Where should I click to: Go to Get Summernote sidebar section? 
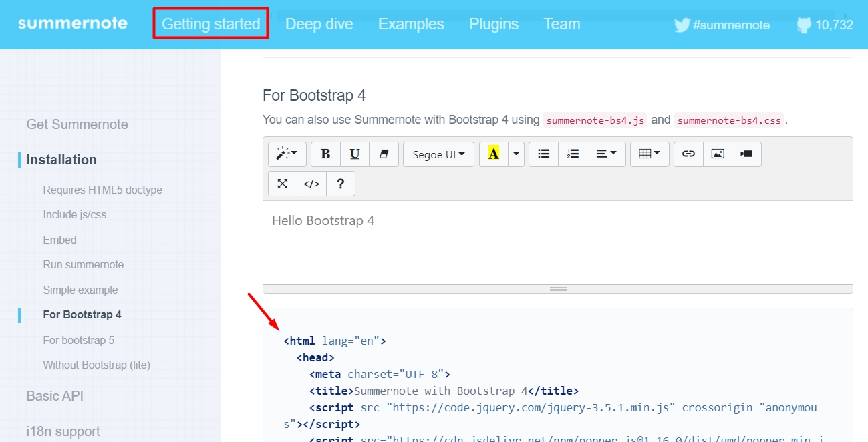click(77, 124)
